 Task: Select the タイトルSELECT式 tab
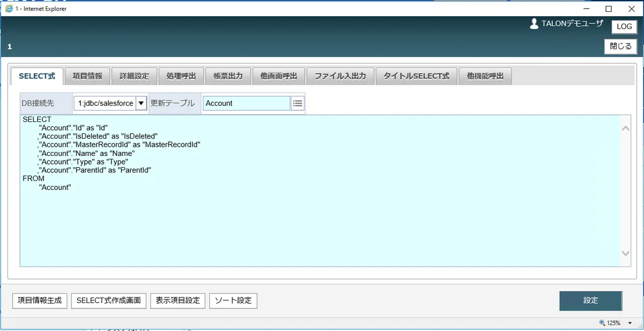click(x=416, y=76)
